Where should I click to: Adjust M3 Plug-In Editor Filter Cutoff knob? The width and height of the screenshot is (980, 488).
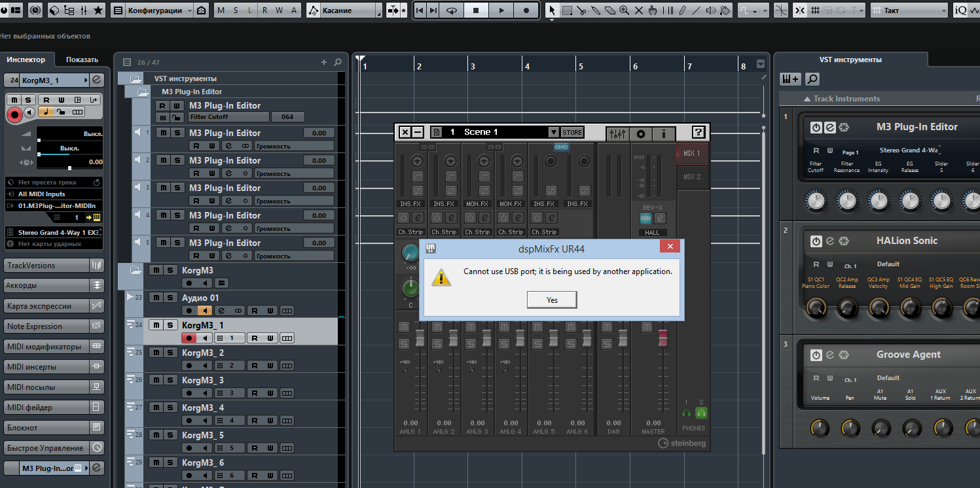pos(816,201)
